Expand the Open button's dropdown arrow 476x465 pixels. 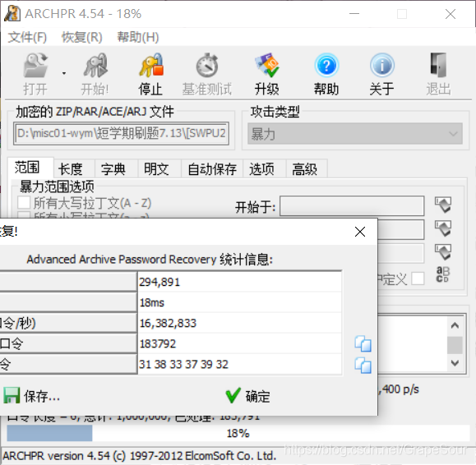[x=64, y=73]
